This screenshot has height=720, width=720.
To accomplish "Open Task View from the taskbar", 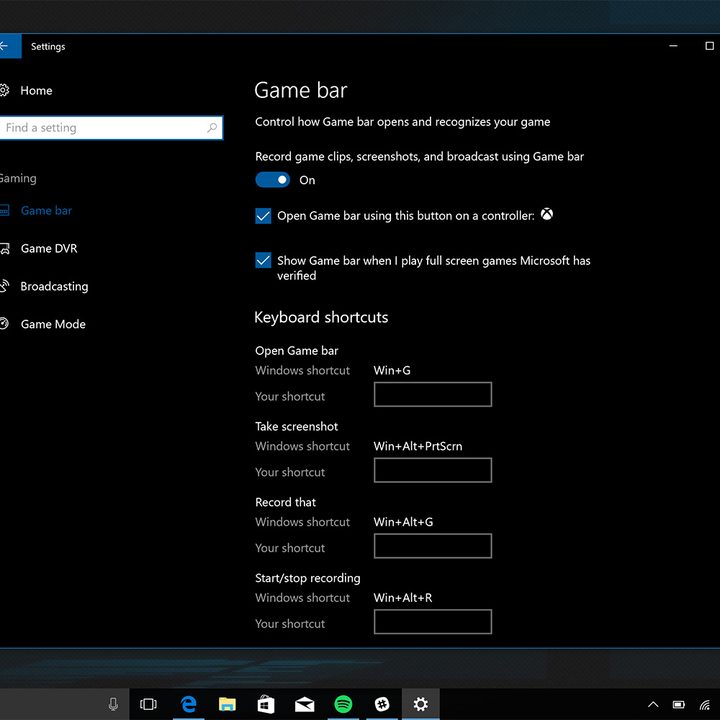I will (x=148, y=704).
